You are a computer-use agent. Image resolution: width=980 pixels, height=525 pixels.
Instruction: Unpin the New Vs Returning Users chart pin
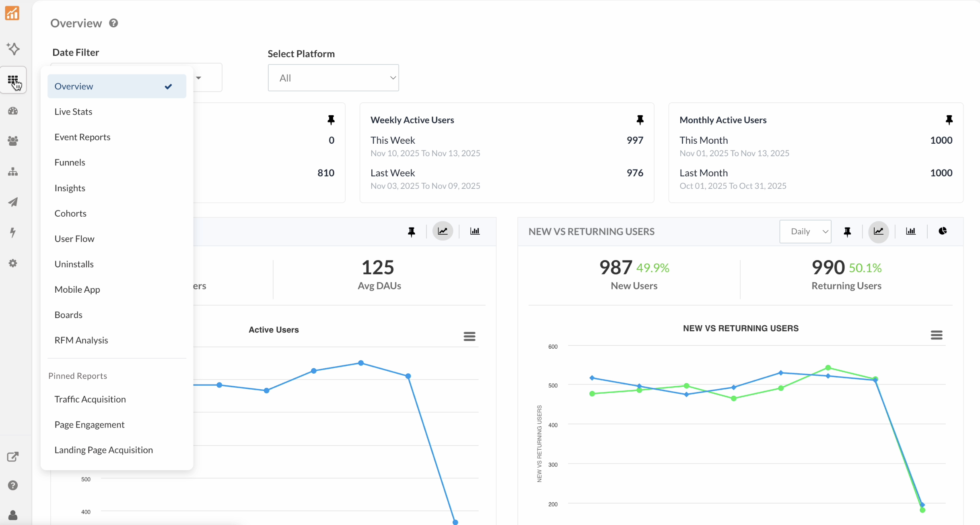point(848,231)
